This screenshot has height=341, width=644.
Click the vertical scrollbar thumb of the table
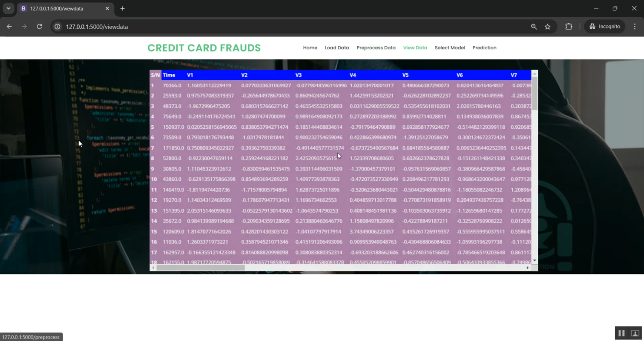click(x=535, y=94)
